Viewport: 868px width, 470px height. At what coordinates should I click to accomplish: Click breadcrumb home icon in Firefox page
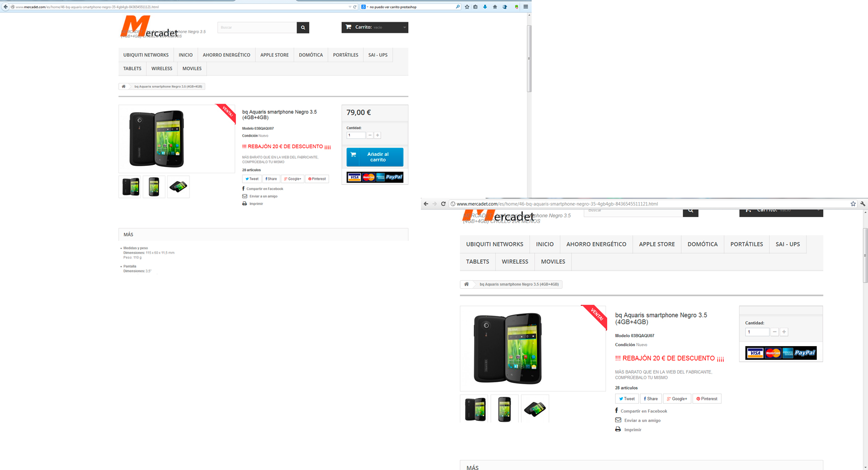(x=123, y=86)
